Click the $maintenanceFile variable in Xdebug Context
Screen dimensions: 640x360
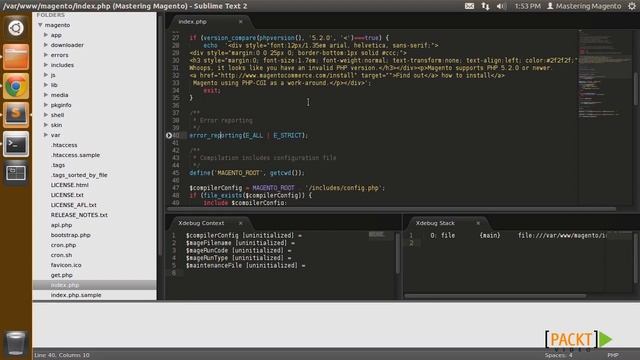click(x=214, y=266)
